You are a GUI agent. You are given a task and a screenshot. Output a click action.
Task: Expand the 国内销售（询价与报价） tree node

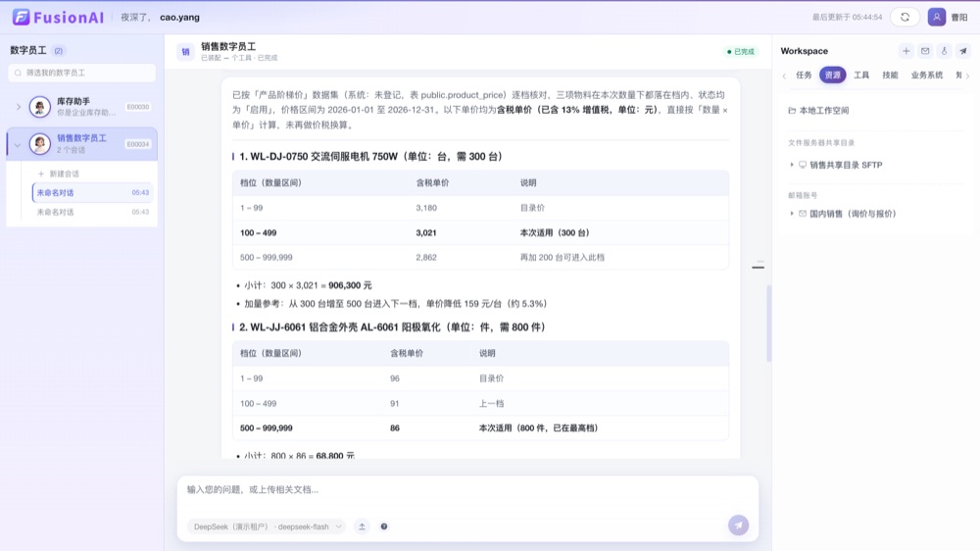[x=792, y=214]
